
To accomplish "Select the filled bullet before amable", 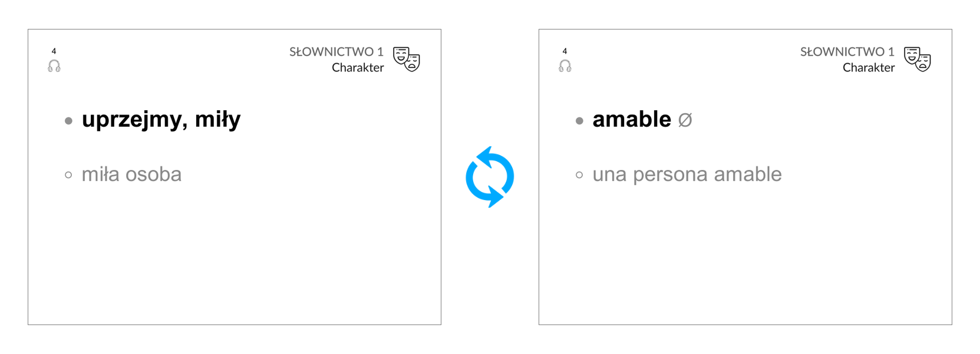I will pyautogui.click(x=580, y=121).
